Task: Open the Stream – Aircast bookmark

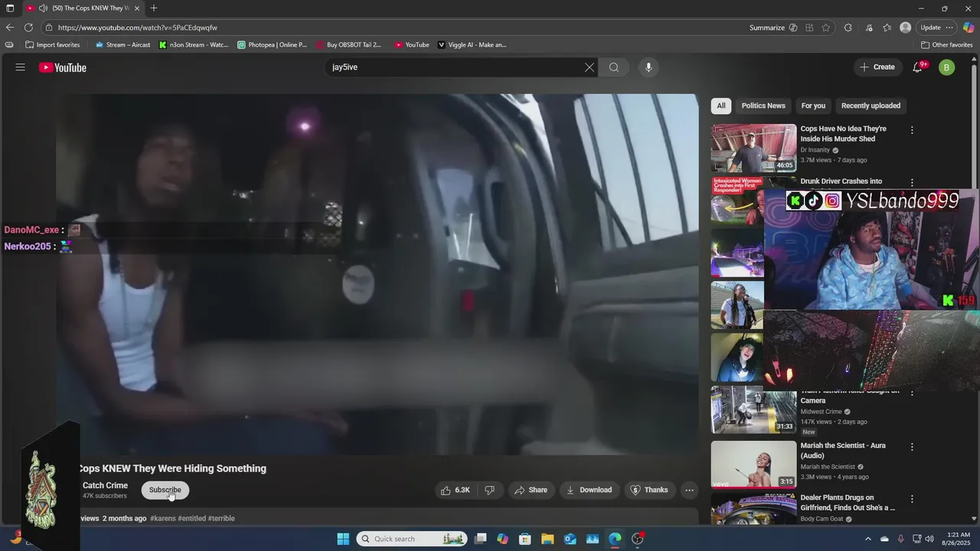Action: click(122, 45)
